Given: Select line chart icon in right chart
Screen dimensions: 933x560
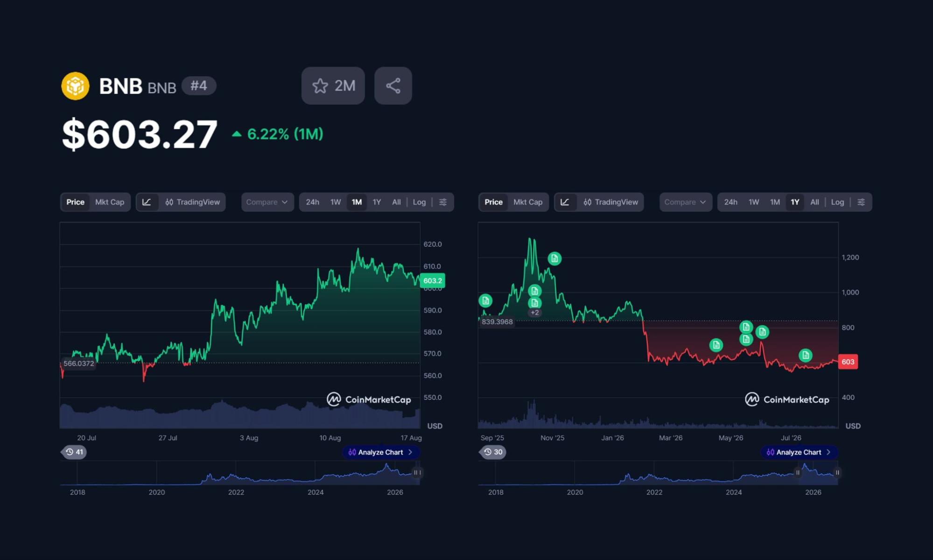Looking at the screenshot, I should point(565,202).
